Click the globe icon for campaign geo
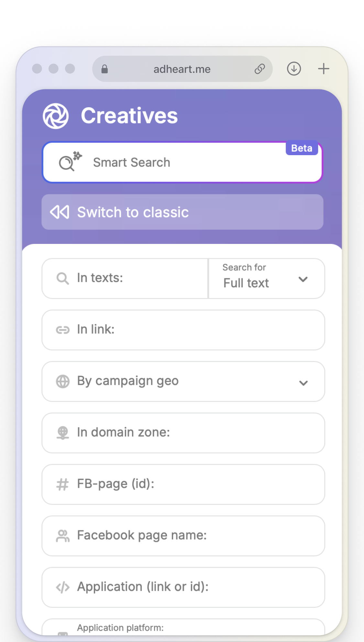 pyautogui.click(x=63, y=381)
